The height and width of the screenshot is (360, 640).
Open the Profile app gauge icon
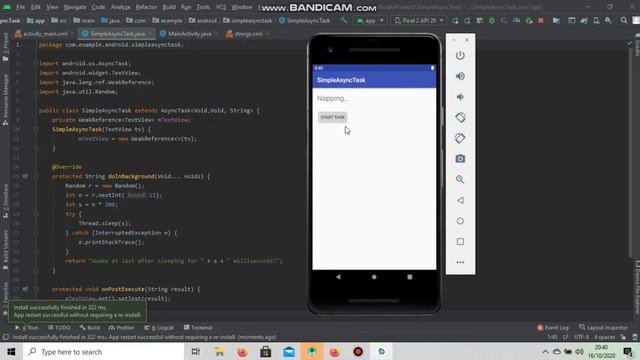tap(516, 20)
